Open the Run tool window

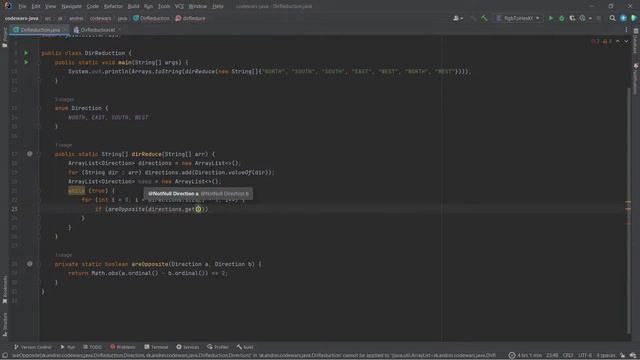pyautogui.click(x=68, y=347)
